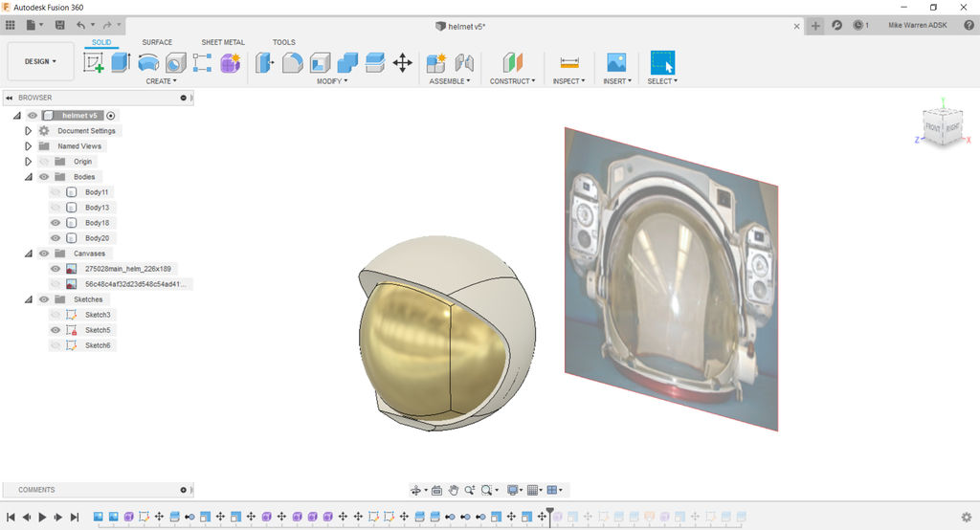Click the Undo arrow
Viewport: 980px width, 530px height.
tap(80, 25)
